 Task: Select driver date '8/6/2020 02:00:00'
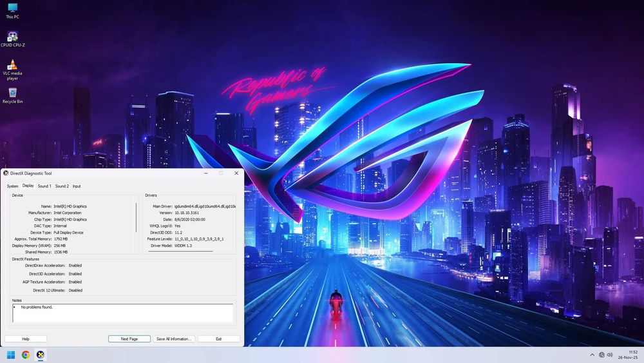click(x=190, y=219)
